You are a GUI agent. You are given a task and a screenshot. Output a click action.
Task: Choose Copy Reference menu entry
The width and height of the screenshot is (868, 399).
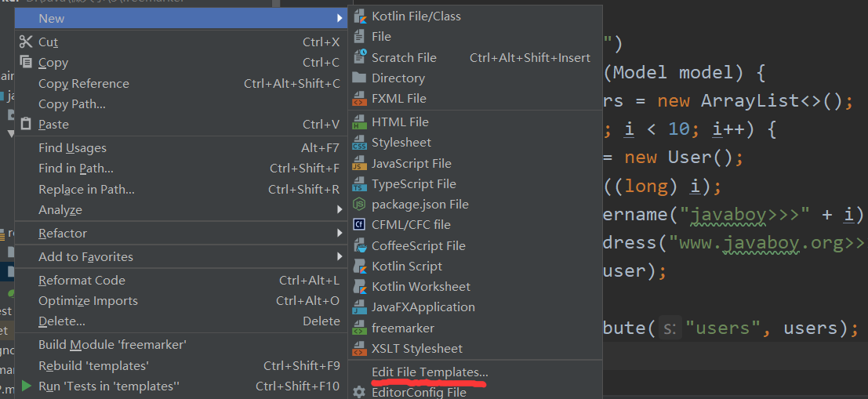181,84
